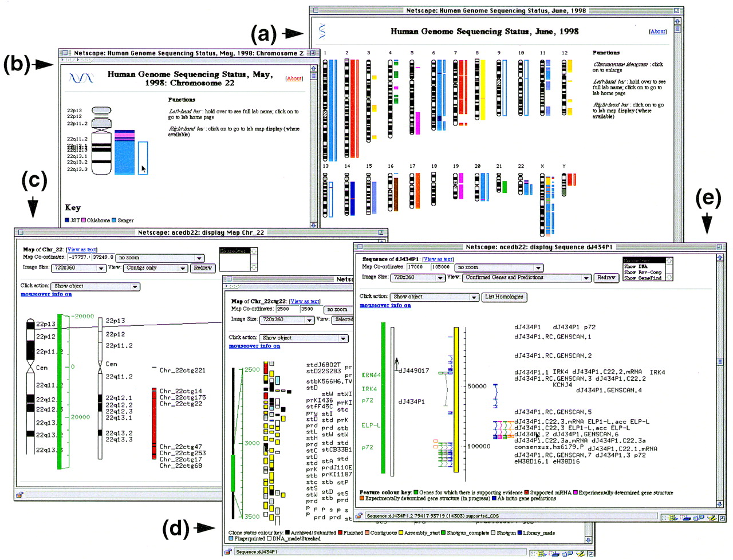The width and height of the screenshot is (733, 560).
Task: Click the list box down arrow in the Map Chr_22 window
Action: 254,267
